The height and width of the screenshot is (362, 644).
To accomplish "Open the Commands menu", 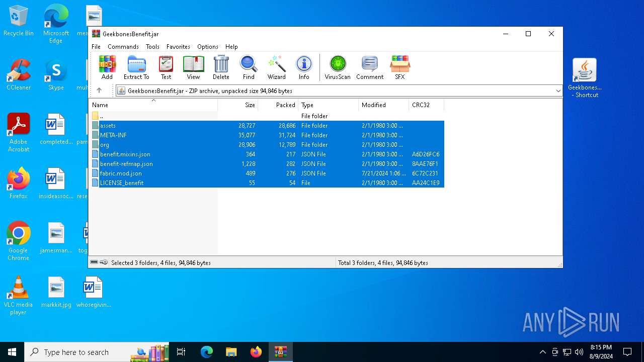I will [x=123, y=46].
